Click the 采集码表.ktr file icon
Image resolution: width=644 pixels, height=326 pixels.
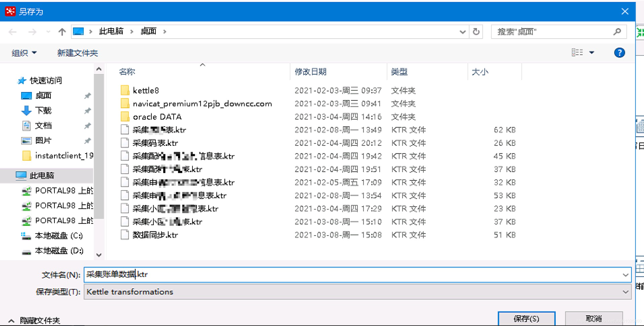(x=125, y=143)
